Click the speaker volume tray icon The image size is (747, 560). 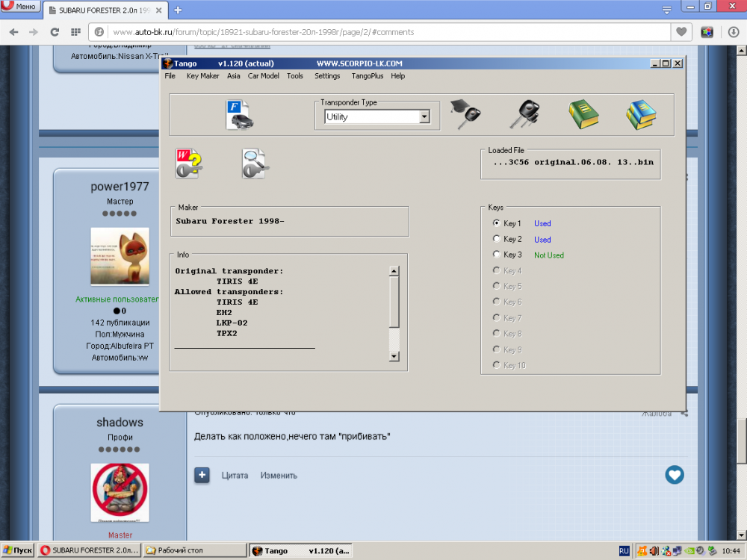coord(654,551)
